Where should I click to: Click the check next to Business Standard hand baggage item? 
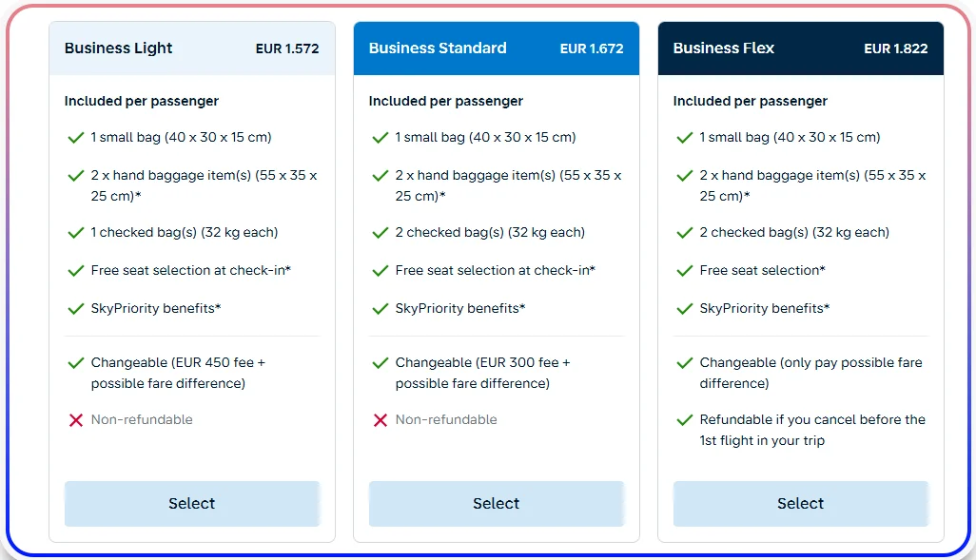[x=381, y=175]
